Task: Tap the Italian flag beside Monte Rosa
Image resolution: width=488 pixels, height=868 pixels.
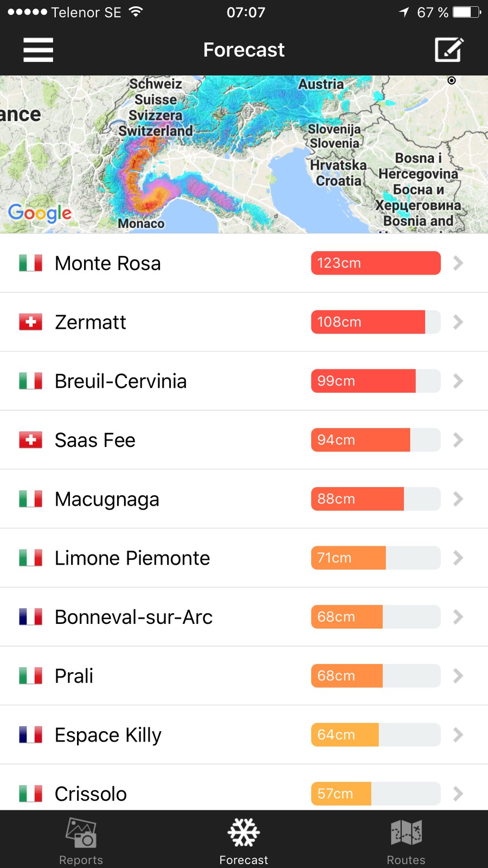Action: click(x=31, y=263)
